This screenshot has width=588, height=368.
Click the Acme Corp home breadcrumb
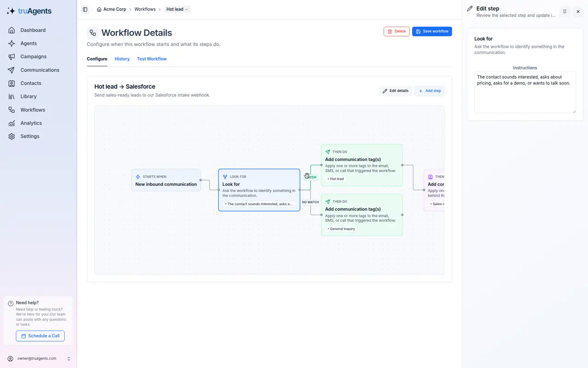point(111,9)
